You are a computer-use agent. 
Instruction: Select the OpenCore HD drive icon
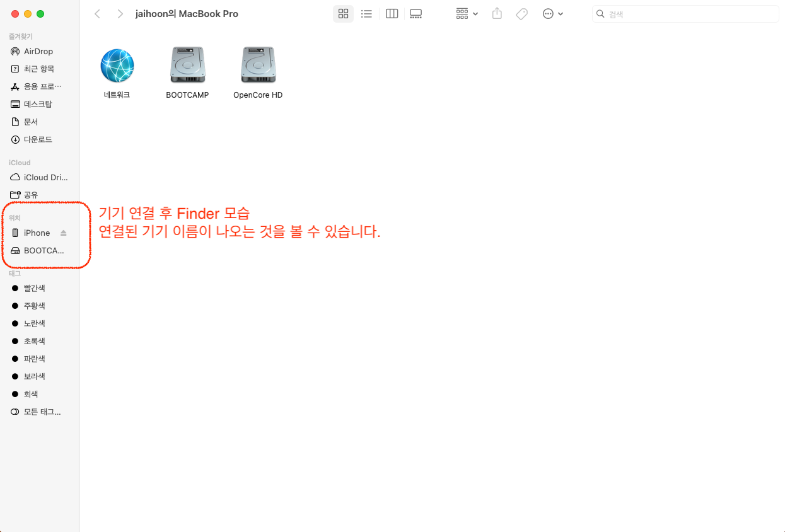pyautogui.click(x=258, y=66)
